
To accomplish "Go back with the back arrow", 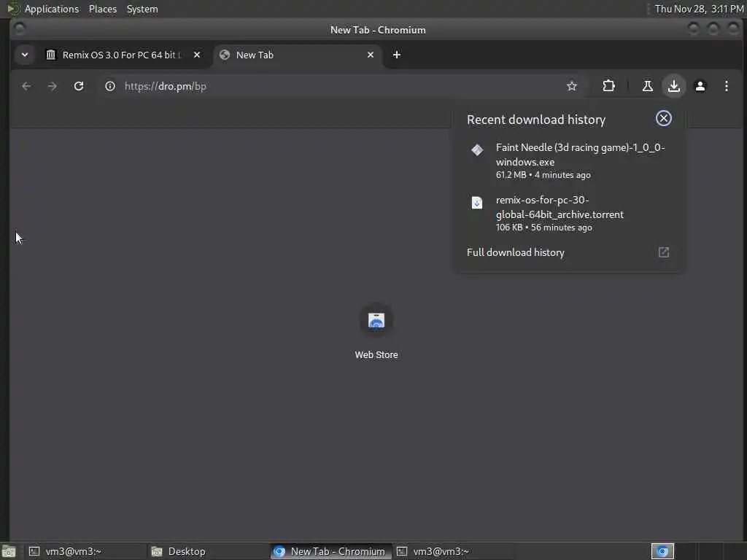I will tap(26, 86).
